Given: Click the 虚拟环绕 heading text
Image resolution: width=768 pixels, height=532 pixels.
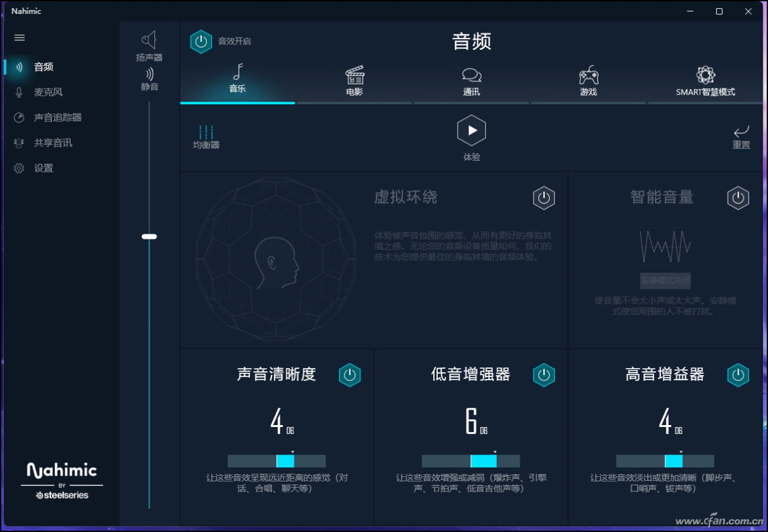Looking at the screenshot, I should click(406, 197).
